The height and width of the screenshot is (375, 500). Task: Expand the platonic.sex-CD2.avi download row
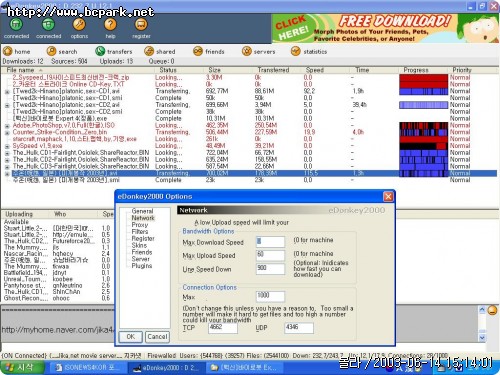pyautogui.click(x=7, y=105)
